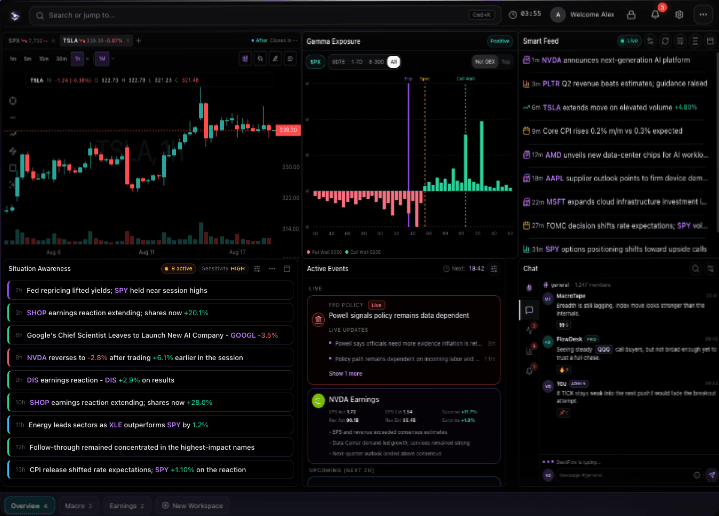Open the activity pulse icon in the Chat sidebar

[529, 330]
